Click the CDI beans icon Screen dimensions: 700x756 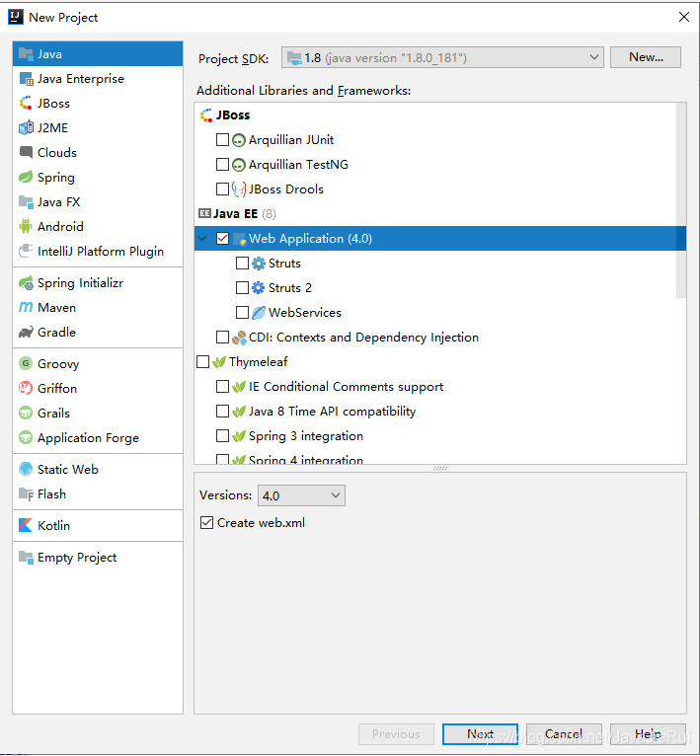[239, 337]
